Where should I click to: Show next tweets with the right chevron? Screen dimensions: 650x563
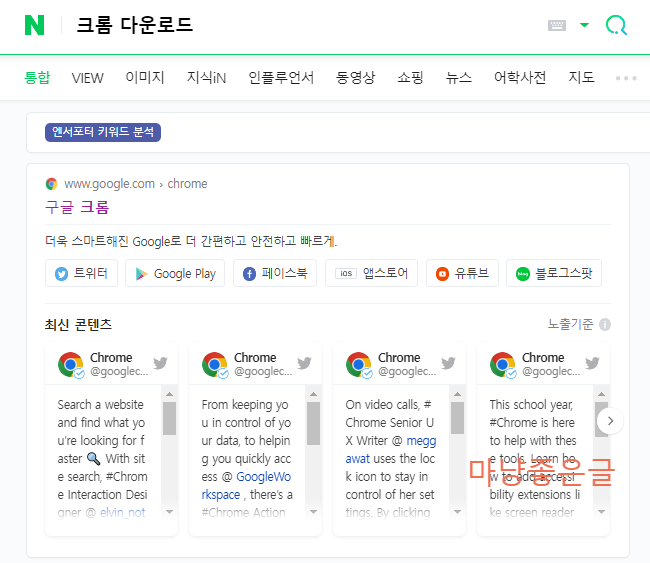(x=610, y=421)
